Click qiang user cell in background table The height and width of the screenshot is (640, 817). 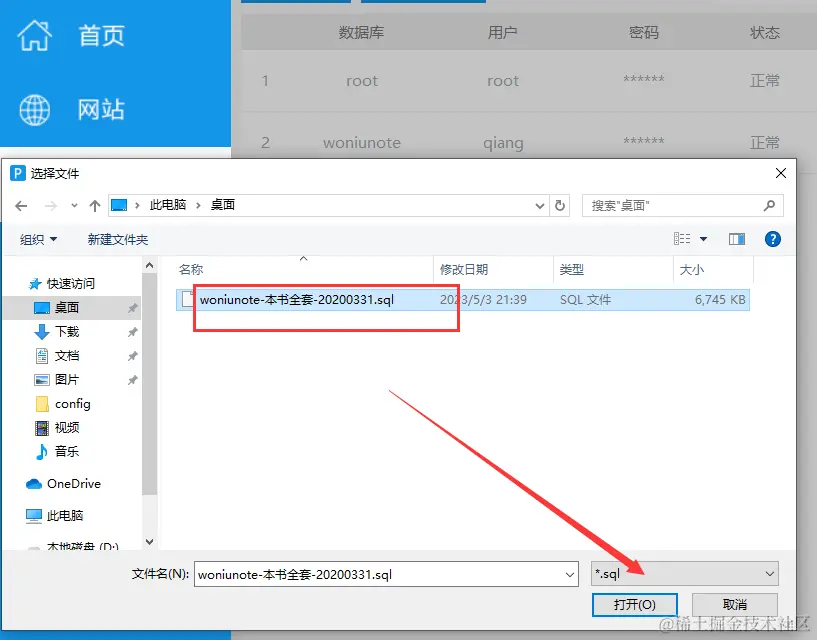(503, 143)
